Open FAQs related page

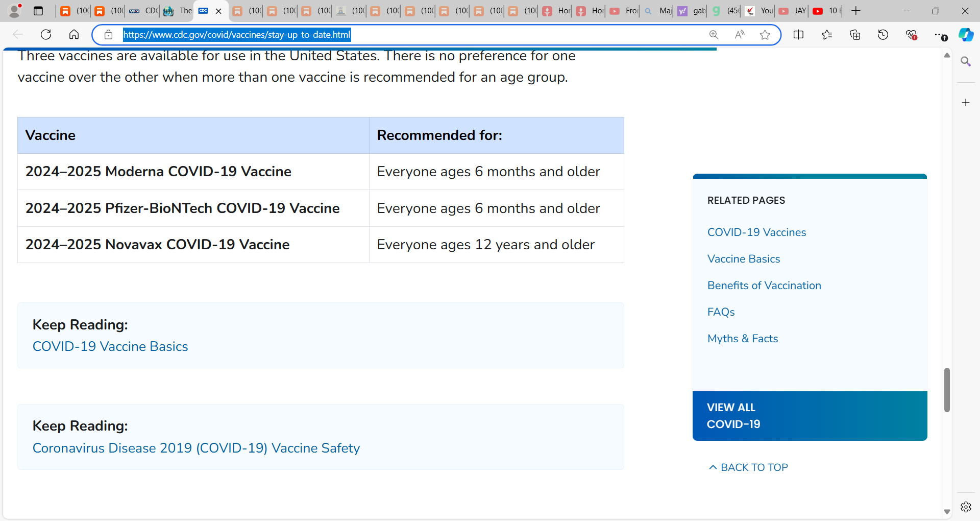(721, 312)
